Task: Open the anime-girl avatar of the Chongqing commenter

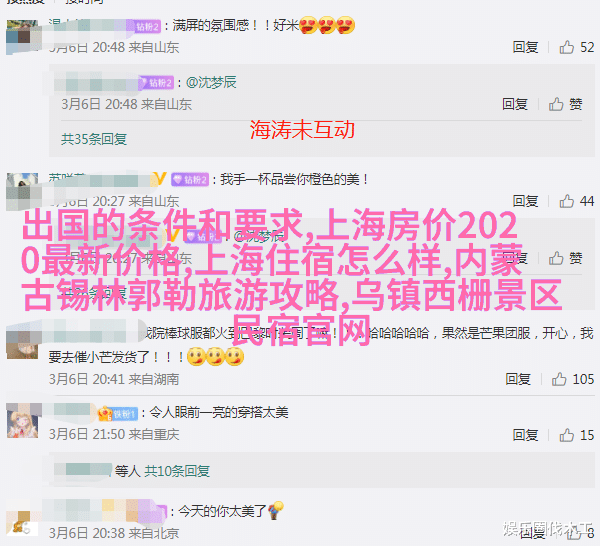Action: point(22,420)
